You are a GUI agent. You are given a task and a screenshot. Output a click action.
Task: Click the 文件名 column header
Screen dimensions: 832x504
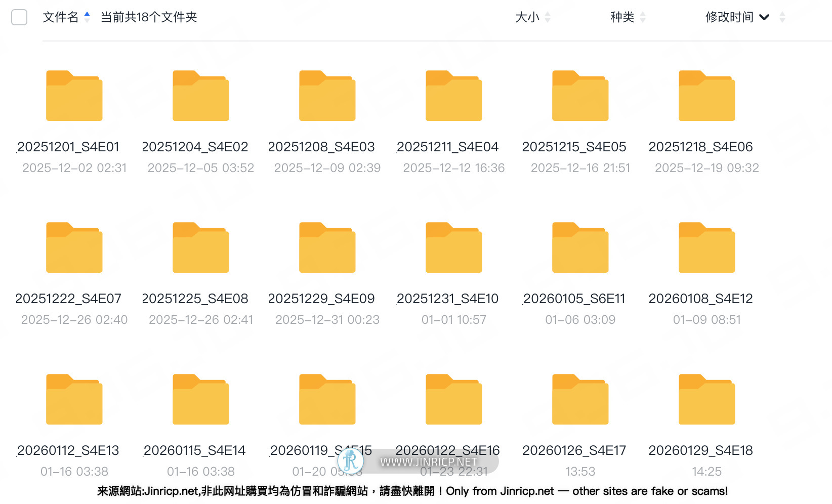(60, 17)
